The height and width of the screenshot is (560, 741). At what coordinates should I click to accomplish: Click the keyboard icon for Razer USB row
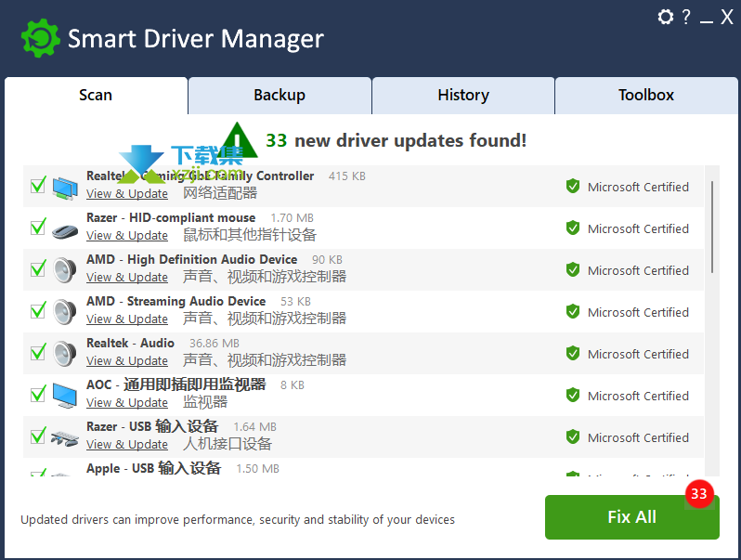pos(65,438)
